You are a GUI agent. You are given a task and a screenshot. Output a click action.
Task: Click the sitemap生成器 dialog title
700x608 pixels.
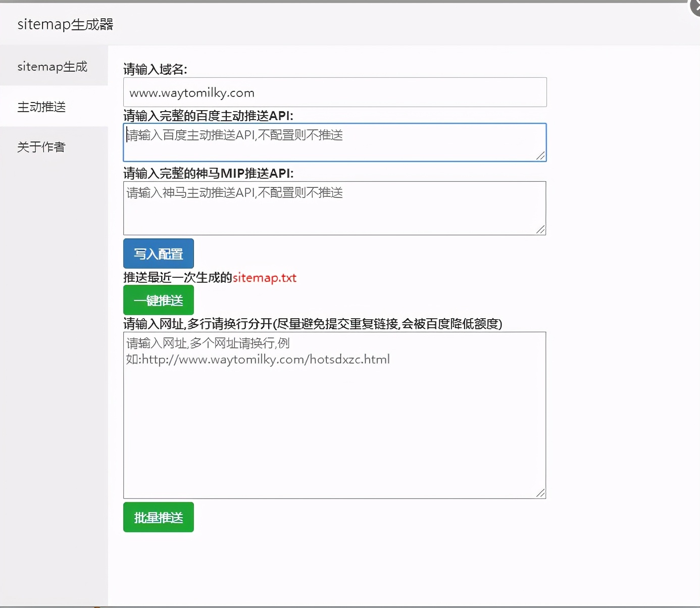65,24
